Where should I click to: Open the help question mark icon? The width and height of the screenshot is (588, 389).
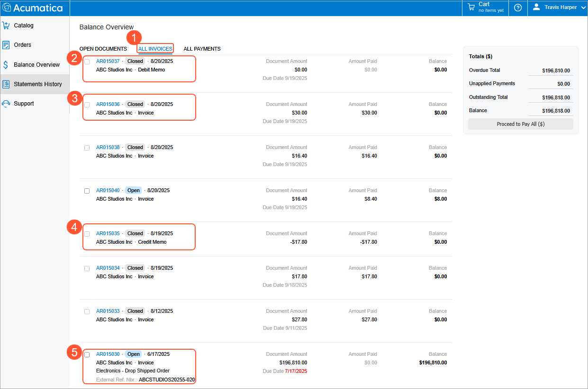point(518,8)
